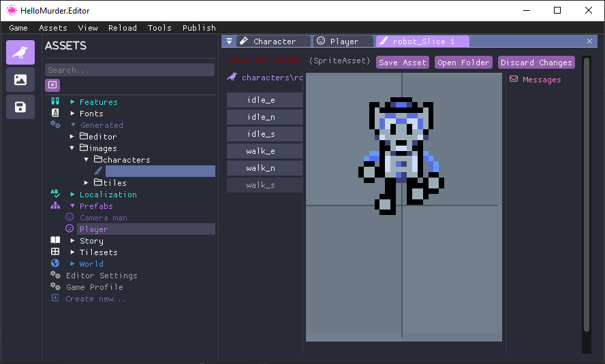Click the floppy disk save sidebar icon
The height and width of the screenshot is (364, 605).
pyautogui.click(x=20, y=107)
